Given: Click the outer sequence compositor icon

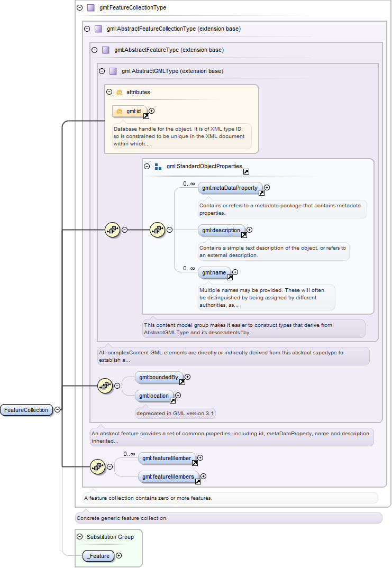Looking at the screenshot, I should tap(112, 230).
